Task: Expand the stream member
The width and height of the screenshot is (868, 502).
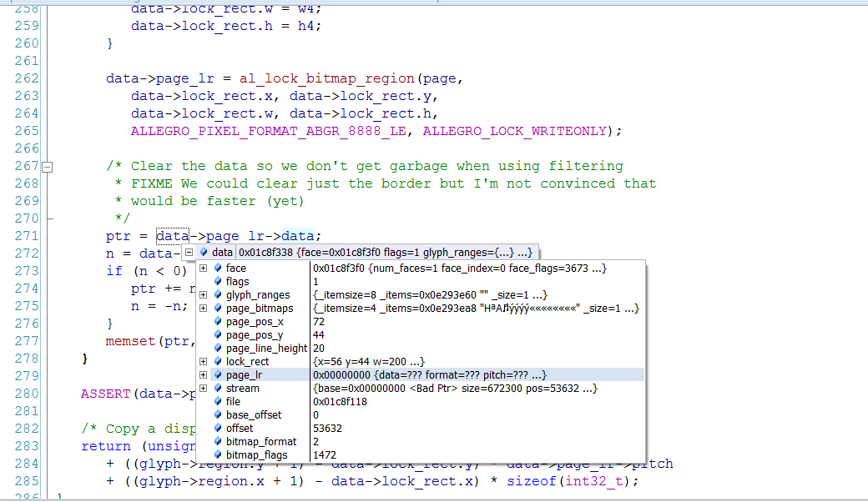Action: pyautogui.click(x=203, y=389)
